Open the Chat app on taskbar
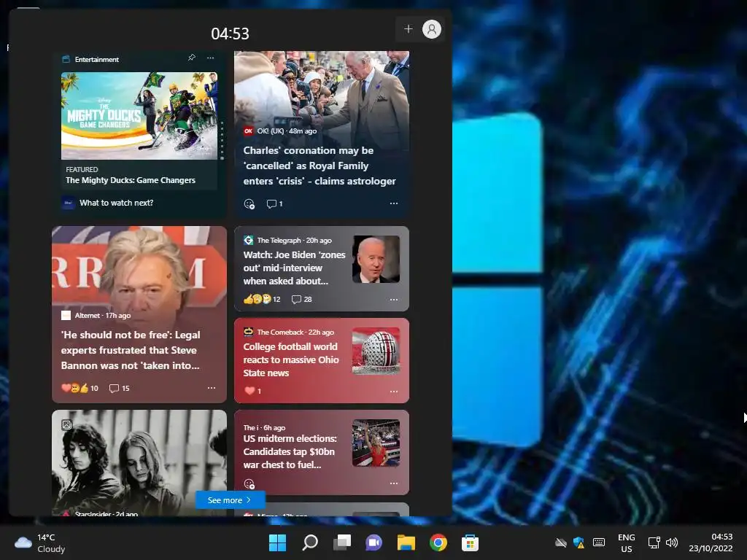The height and width of the screenshot is (560, 747). 374,542
